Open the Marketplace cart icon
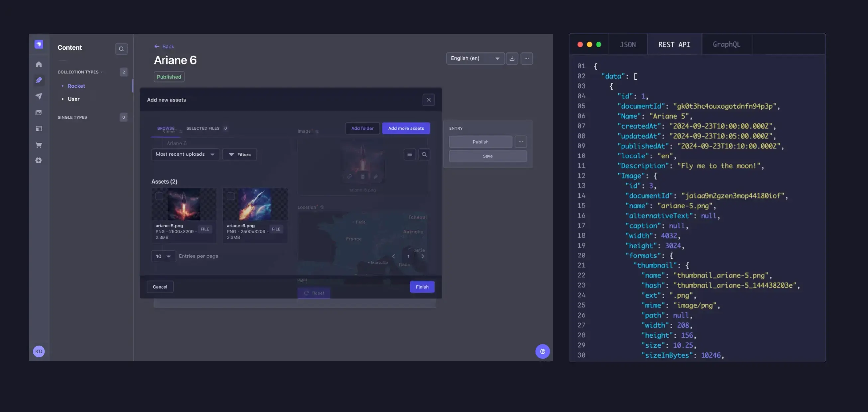The height and width of the screenshot is (412, 868). (x=39, y=145)
